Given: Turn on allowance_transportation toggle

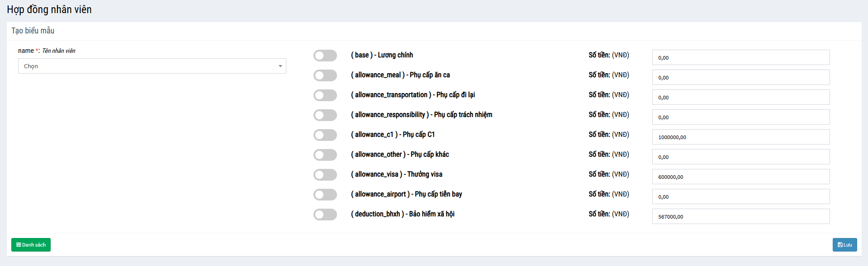Looking at the screenshot, I should (325, 95).
